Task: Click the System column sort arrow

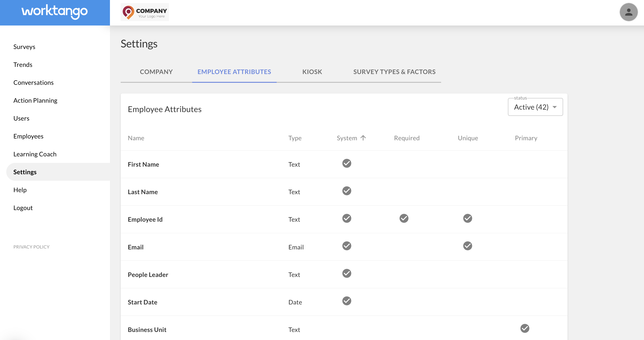Action: pos(363,138)
